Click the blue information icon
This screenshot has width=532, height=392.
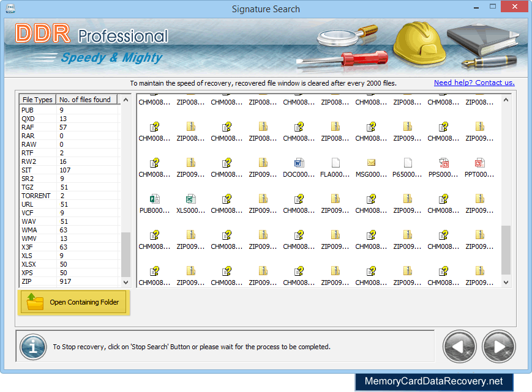33,347
